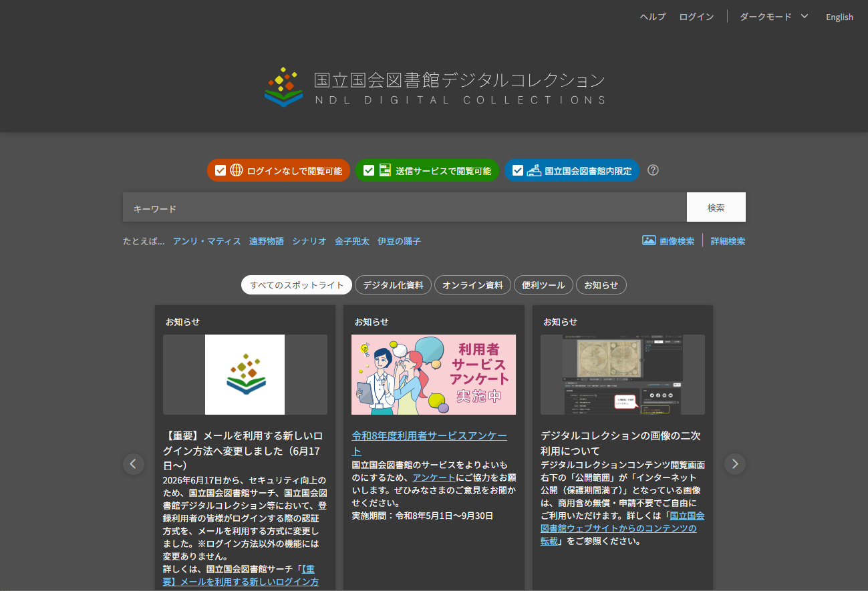This screenshot has height=591, width=868.
Task: Click the 利用者サービスアンケート banner image
Action: click(x=434, y=375)
